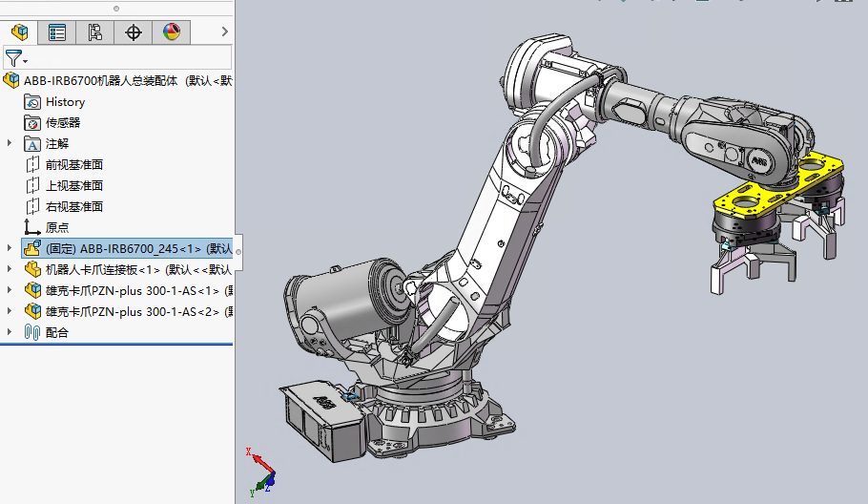The height and width of the screenshot is (504, 868).
Task: Select 雄克卡爪PZN-plus 300-1-AS<2> component
Action: click(x=139, y=312)
